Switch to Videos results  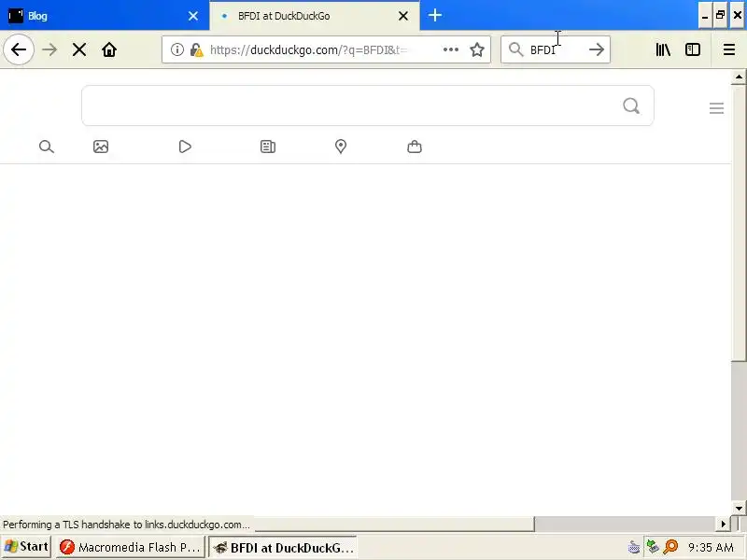pos(185,147)
